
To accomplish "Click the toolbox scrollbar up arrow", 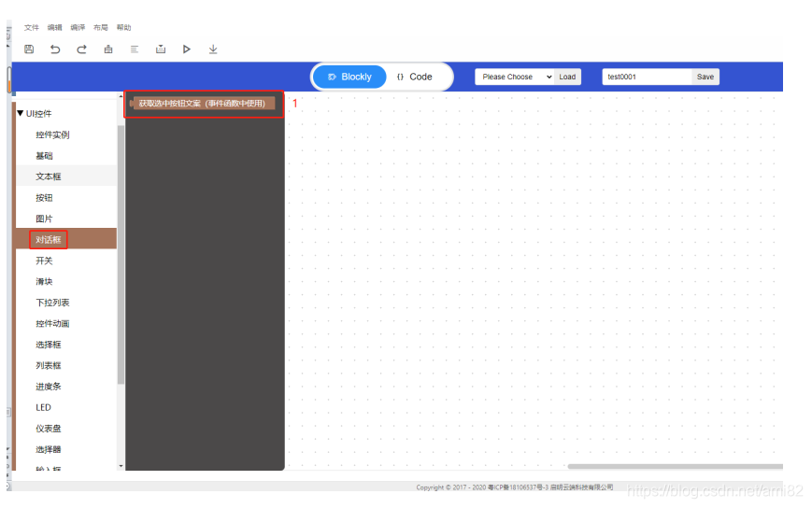I will pyautogui.click(x=121, y=96).
